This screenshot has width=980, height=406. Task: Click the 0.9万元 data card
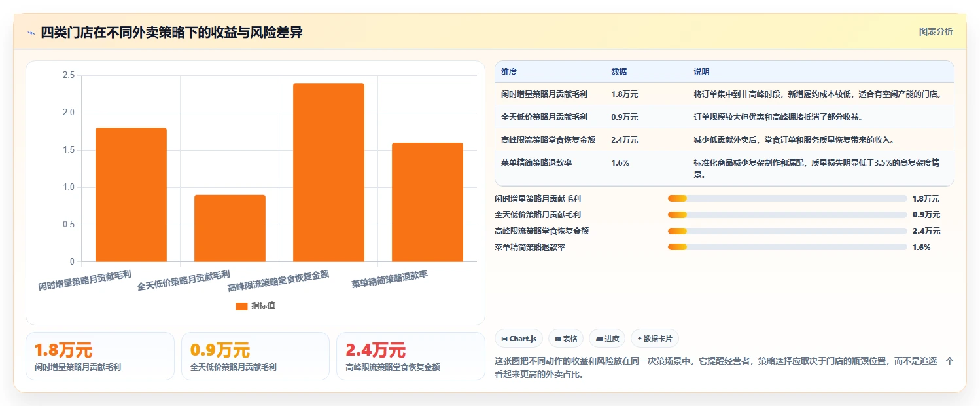pos(255,356)
